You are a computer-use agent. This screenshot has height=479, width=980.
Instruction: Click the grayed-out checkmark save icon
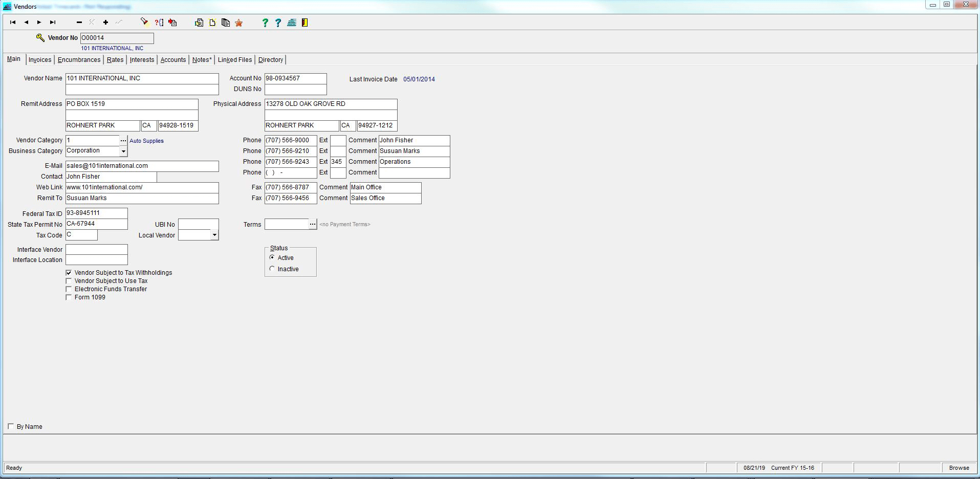[x=119, y=23]
